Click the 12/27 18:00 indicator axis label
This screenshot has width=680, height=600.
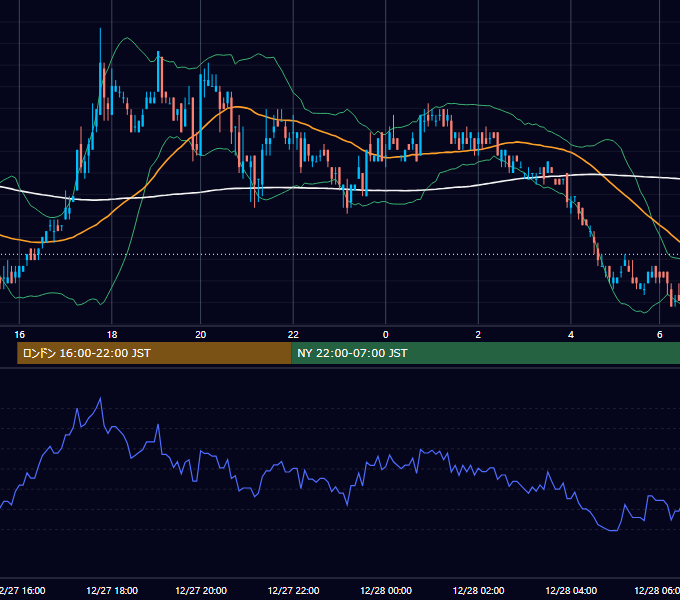click(x=112, y=590)
